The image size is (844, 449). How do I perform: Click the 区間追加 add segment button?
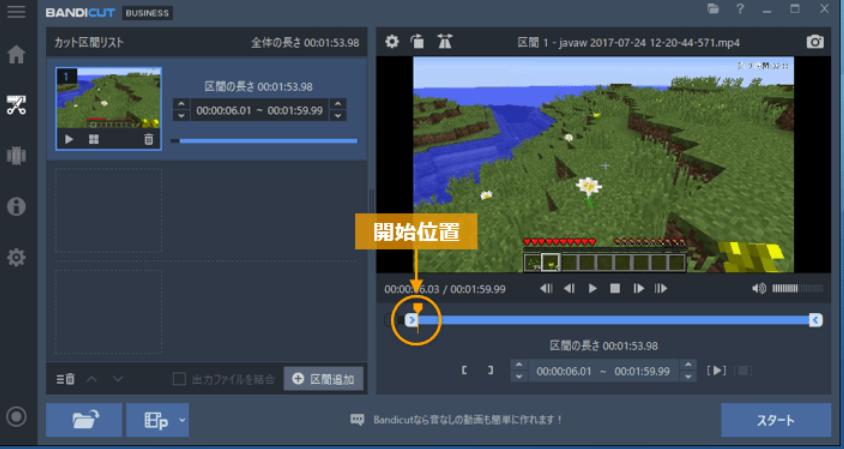(x=323, y=379)
